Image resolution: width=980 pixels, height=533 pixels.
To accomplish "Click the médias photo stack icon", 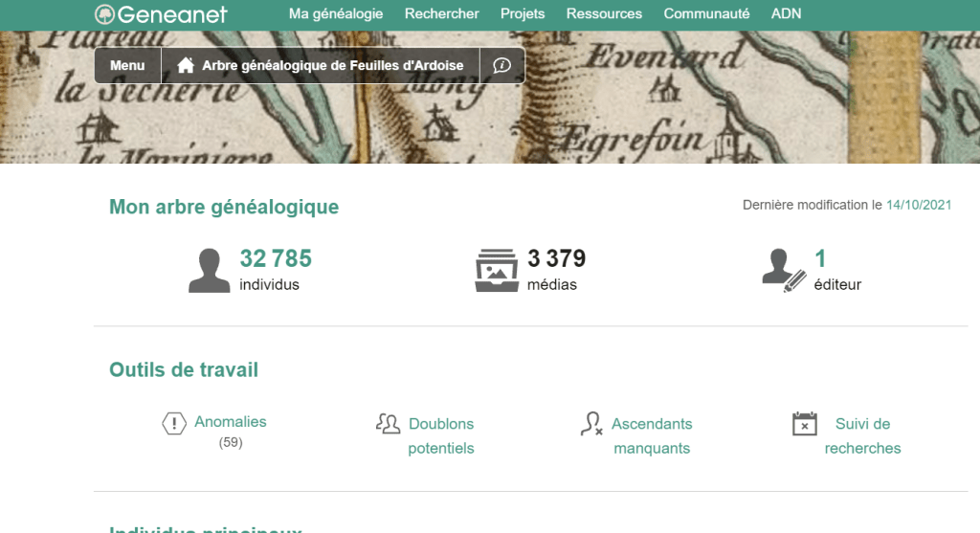I will coord(496,271).
